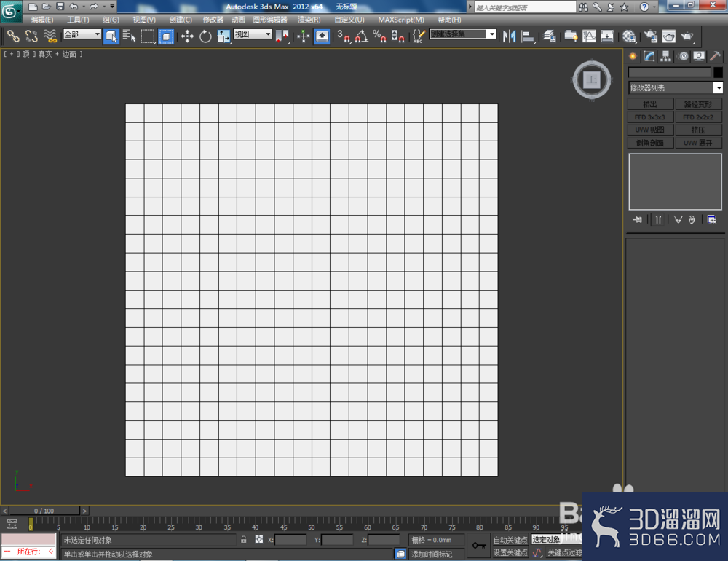Toggle 3D Snaps

click(344, 36)
